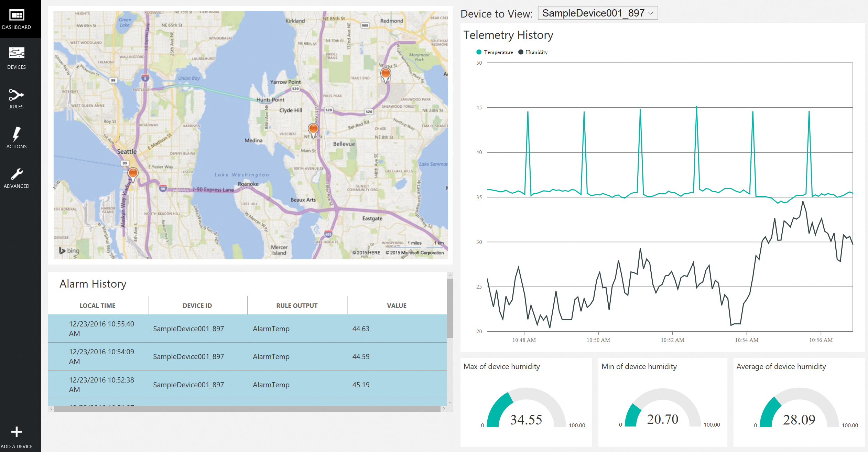Image resolution: width=868 pixels, height=452 pixels.
Task: Toggle Temperature legend marker
Action: [479, 52]
